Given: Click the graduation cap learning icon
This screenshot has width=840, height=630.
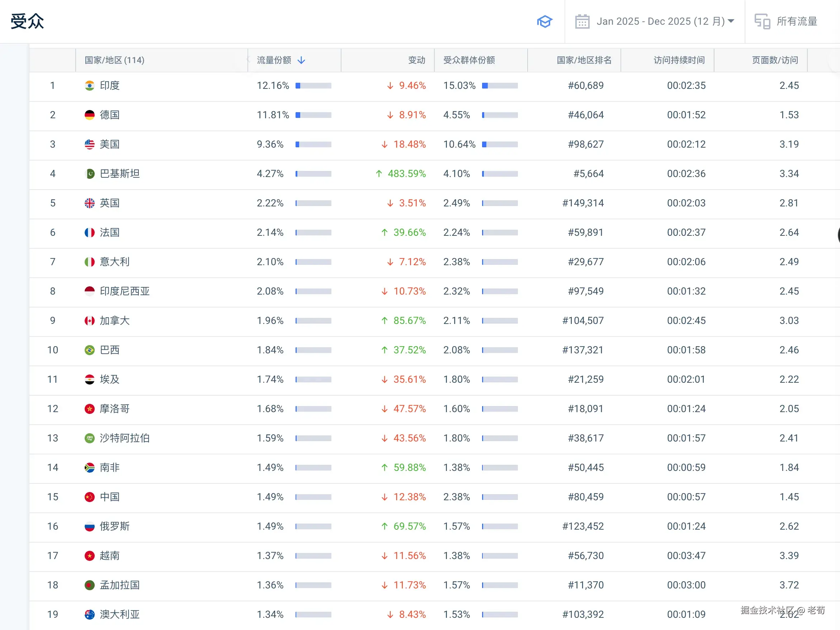Looking at the screenshot, I should coord(544,22).
